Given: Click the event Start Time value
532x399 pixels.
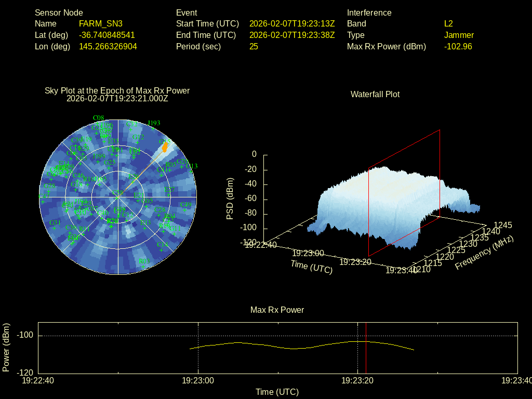Looking at the screenshot, I should (x=292, y=23).
